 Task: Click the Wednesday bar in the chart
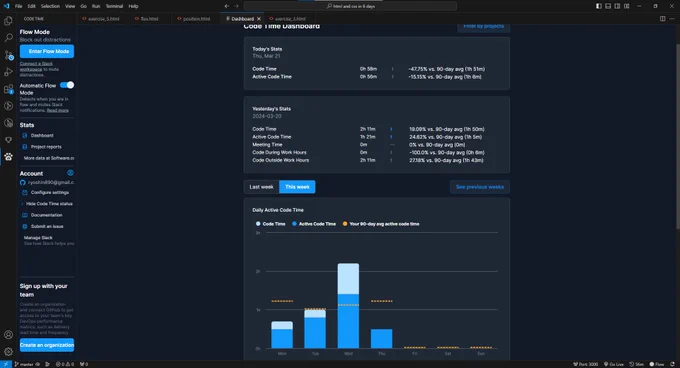tap(348, 306)
